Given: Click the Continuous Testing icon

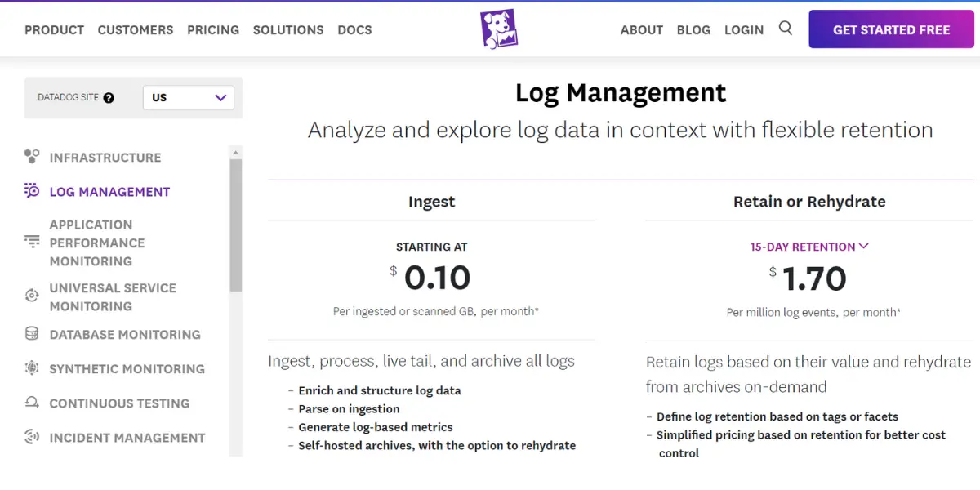Looking at the screenshot, I should [32, 403].
